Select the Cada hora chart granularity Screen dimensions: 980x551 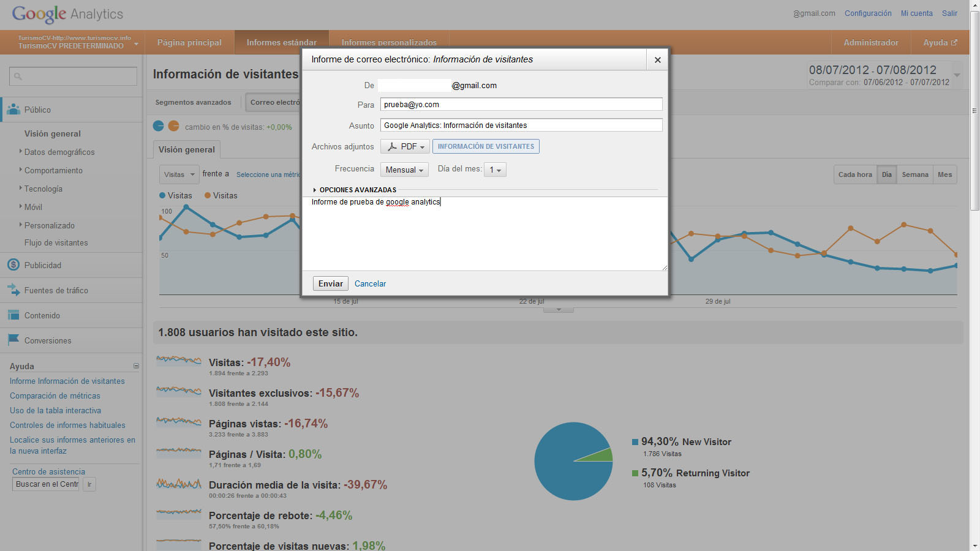point(855,174)
